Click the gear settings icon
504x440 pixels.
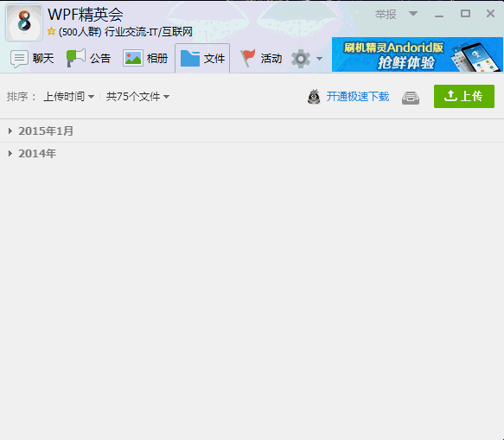(x=301, y=59)
